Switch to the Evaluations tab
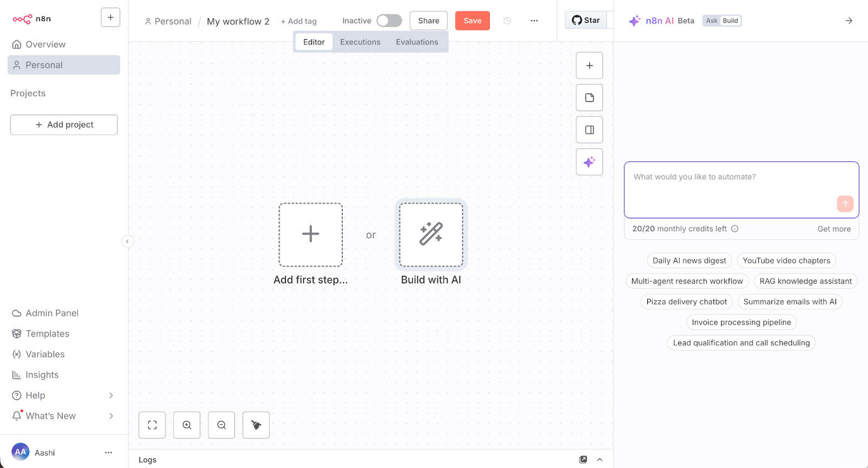Image resolution: width=868 pixels, height=468 pixels. [417, 42]
